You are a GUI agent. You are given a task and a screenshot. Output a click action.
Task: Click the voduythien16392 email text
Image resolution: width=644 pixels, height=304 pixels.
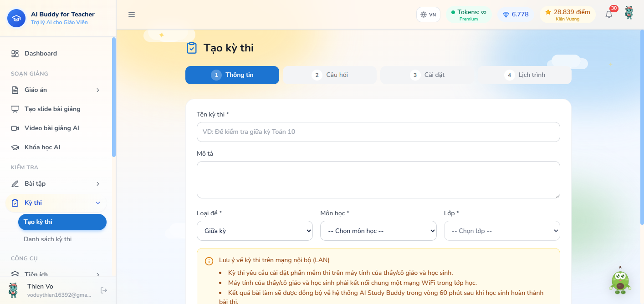59,295
